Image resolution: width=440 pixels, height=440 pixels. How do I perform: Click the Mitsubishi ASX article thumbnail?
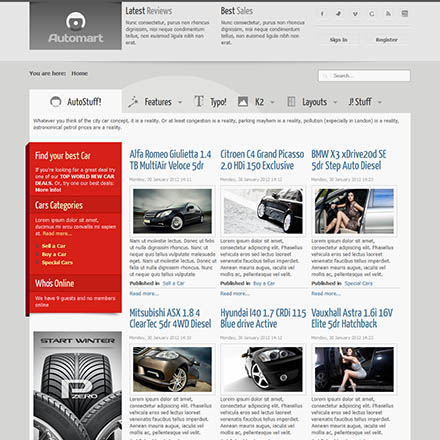pos(172,369)
